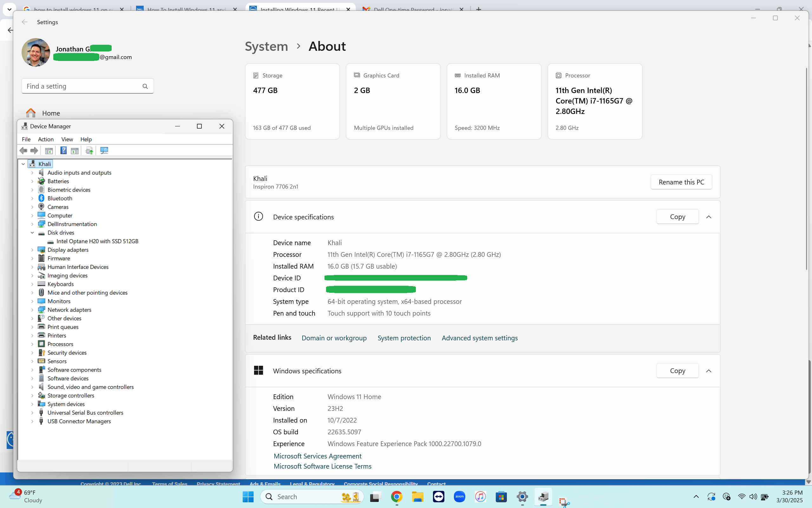Open Zoom from the taskbar
Screen dimensions: 812x508
click(x=459, y=497)
